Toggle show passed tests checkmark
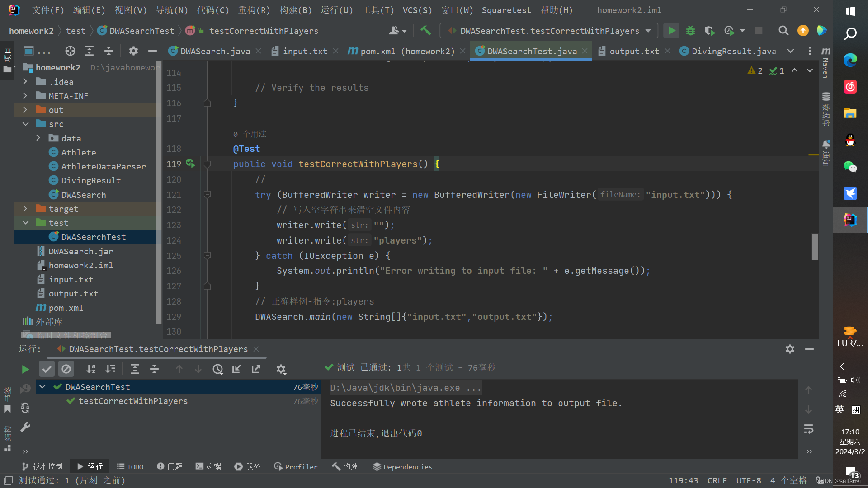The height and width of the screenshot is (488, 868). (47, 369)
